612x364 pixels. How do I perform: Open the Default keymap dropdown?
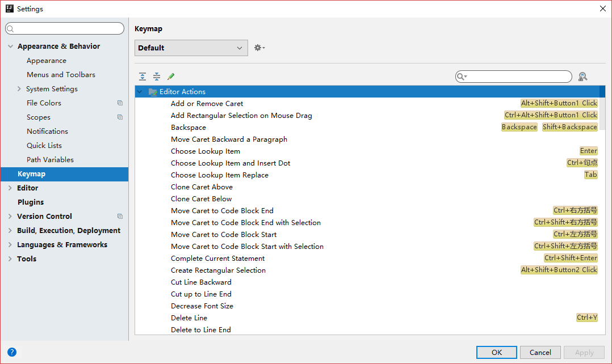(191, 48)
